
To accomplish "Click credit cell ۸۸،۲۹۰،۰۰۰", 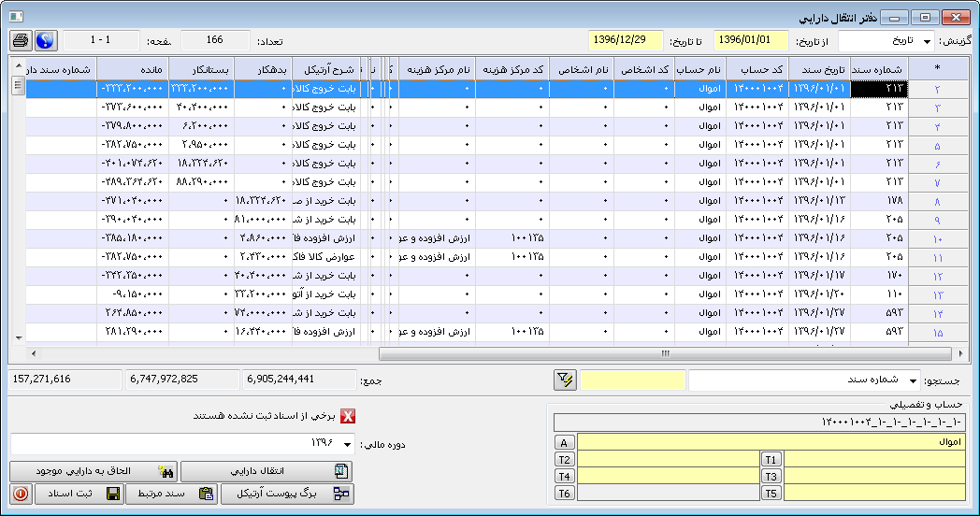I will [201, 182].
